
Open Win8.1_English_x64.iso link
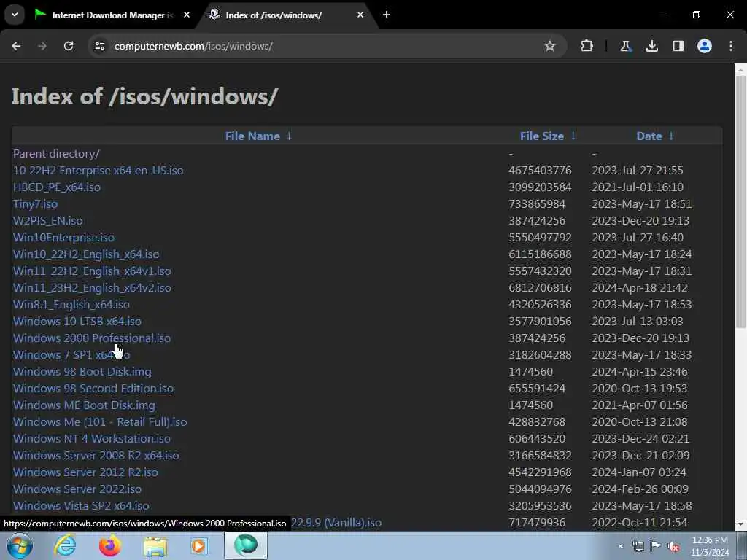(71, 304)
